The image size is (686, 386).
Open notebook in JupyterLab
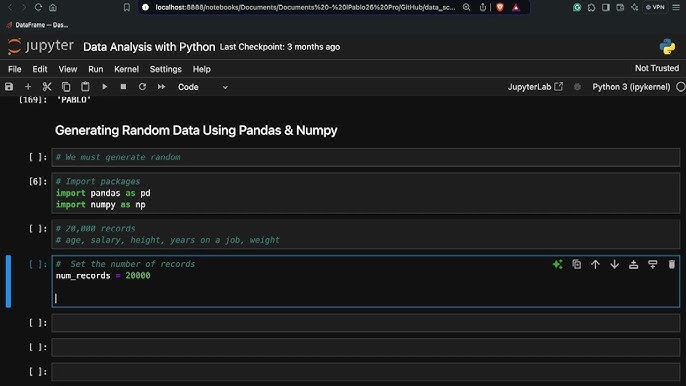point(535,87)
